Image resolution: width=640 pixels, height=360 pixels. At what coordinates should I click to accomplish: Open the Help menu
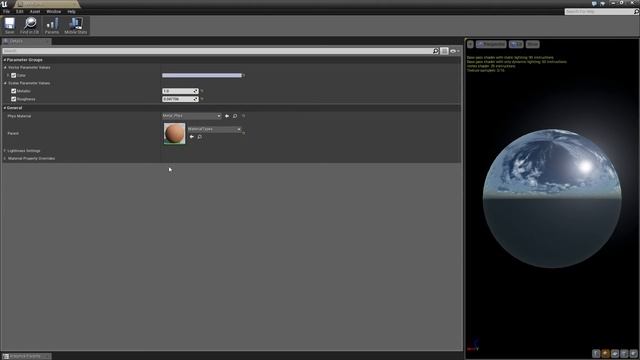(x=71, y=11)
